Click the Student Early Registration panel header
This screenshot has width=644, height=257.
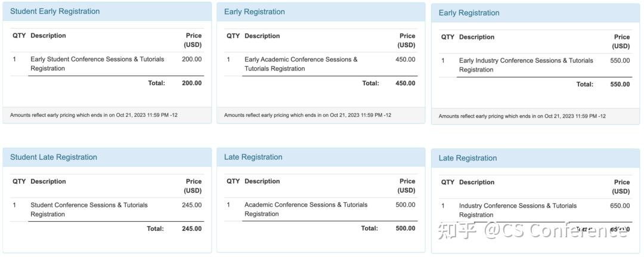pos(55,11)
